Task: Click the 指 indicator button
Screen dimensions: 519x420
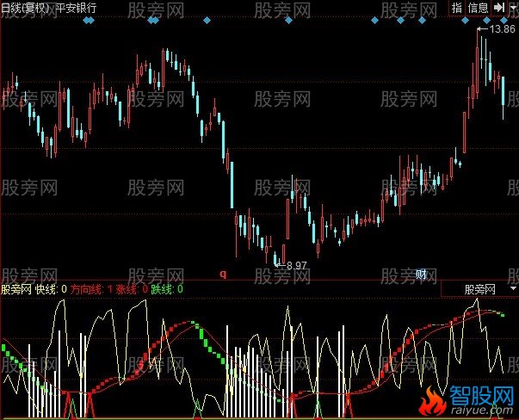Action: pyautogui.click(x=457, y=8)
